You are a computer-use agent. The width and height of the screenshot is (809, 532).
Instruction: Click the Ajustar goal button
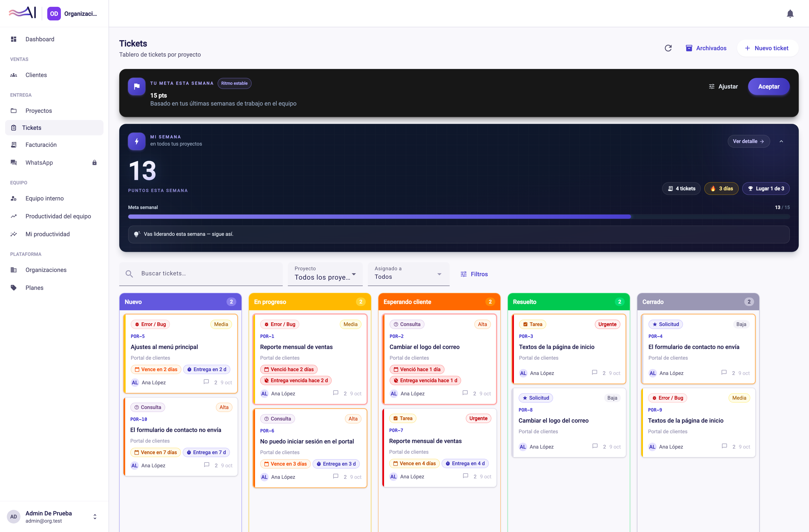[723, 87]
